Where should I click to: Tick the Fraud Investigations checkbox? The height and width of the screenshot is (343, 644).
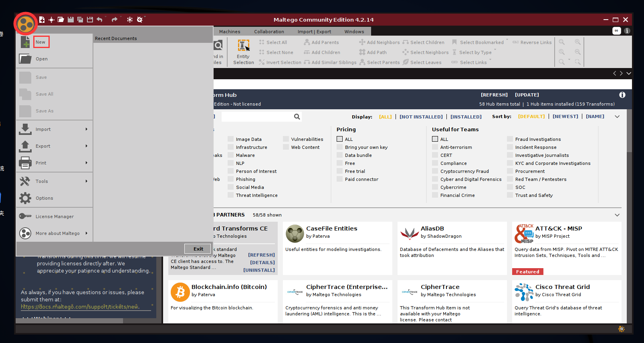510,139
